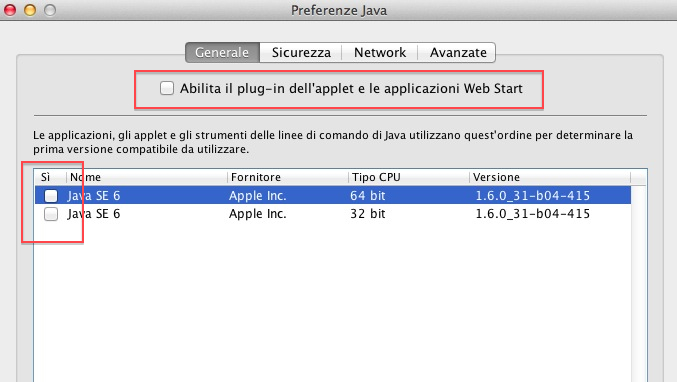Click version 1.6.0_31-b04-415 in the 64 bit row
Viewport: 677px width, 382px height.
coord(532,196)
